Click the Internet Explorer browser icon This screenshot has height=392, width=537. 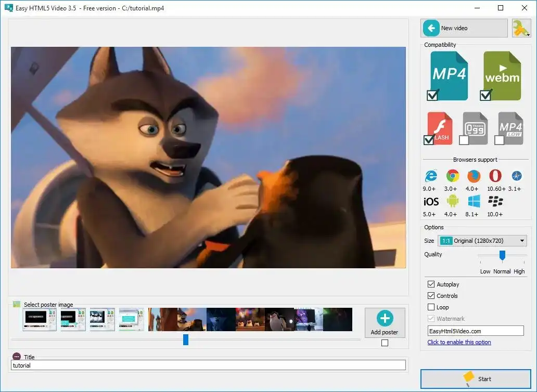[431, 176]
